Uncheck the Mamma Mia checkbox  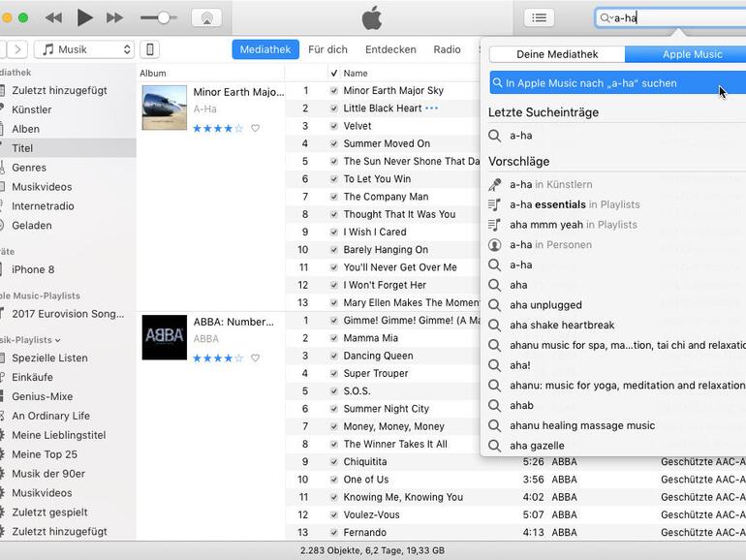(x=334, y=338)
